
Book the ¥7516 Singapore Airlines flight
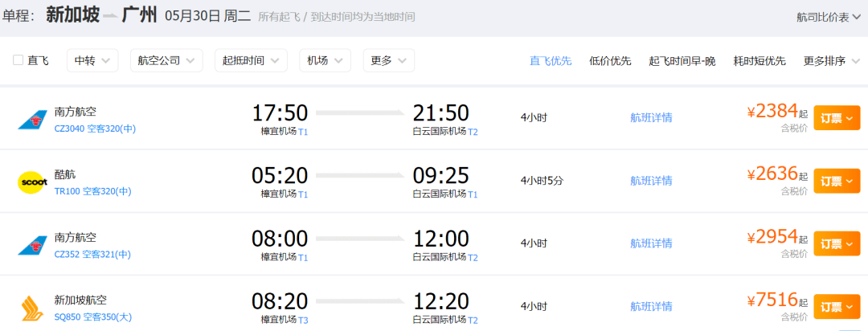837,306
